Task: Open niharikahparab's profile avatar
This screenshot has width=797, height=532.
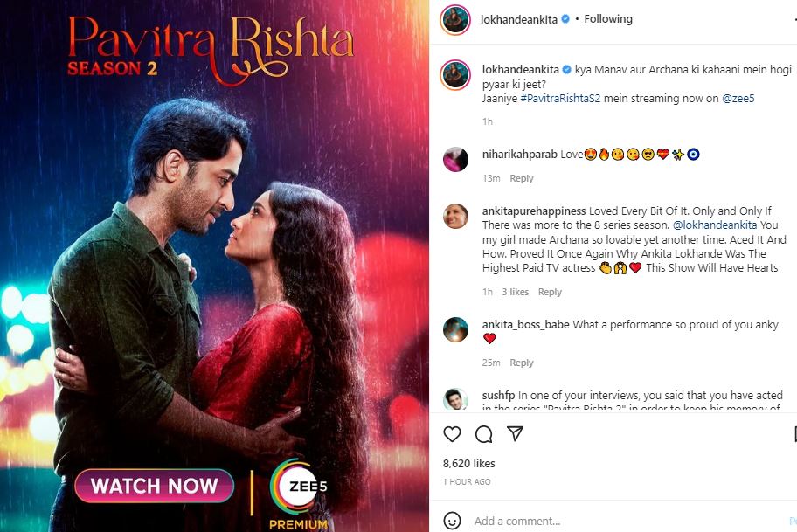Action: [x=455, y=160]
